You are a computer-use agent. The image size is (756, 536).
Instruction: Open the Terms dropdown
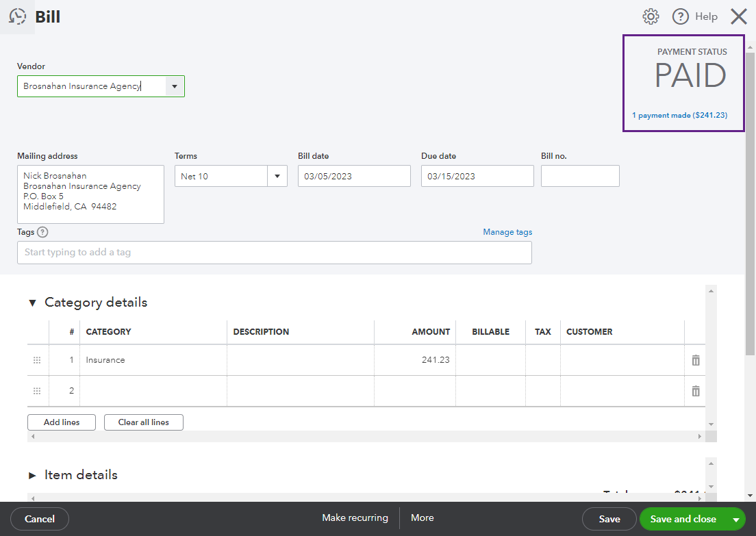(x=277, y=176)
